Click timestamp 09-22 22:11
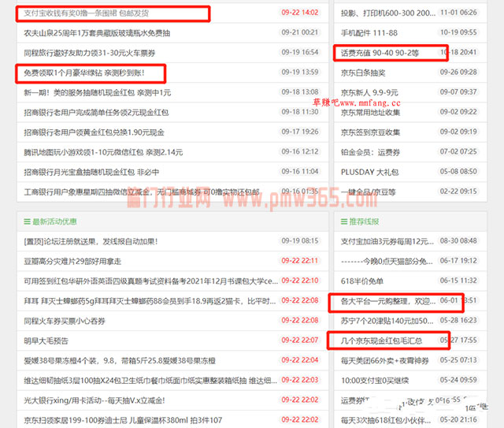Image resolution: width=504 pixels, height=428 pixels. [x=300, y=261]
